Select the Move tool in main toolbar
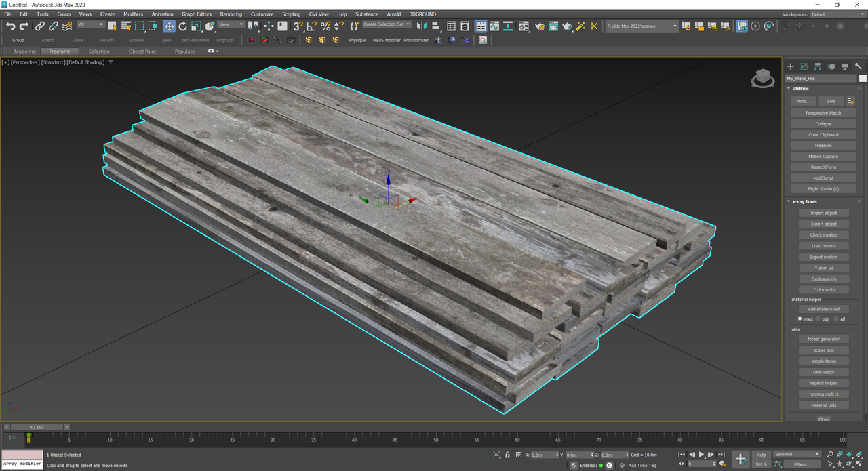 (169, 26)
